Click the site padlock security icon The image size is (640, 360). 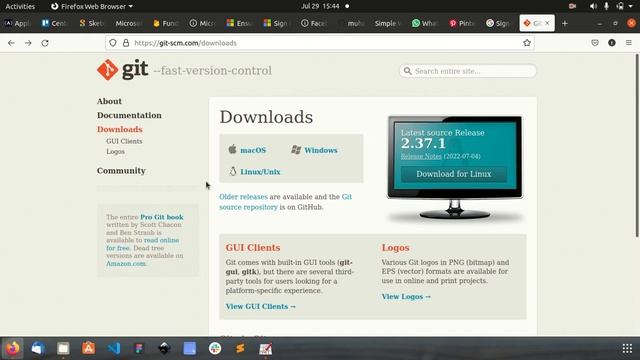tap(126, 43)
